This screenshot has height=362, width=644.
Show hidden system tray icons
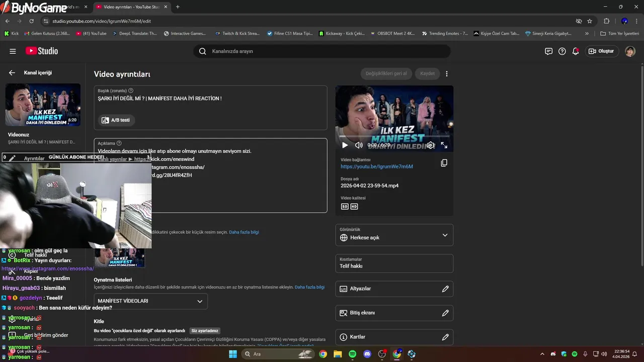(543, 354)
